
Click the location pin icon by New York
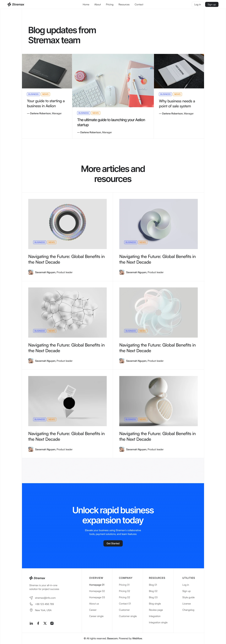coord(31,610)
